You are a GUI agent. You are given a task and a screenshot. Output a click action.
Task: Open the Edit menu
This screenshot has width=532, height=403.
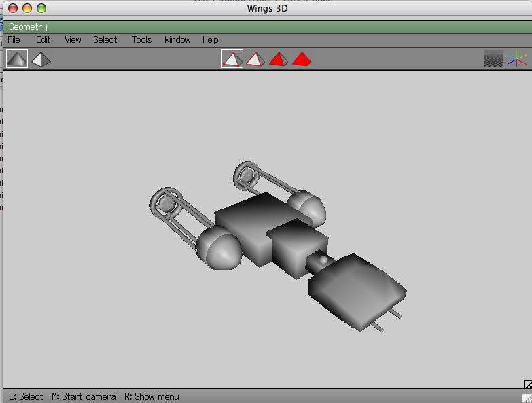point(43,40)
